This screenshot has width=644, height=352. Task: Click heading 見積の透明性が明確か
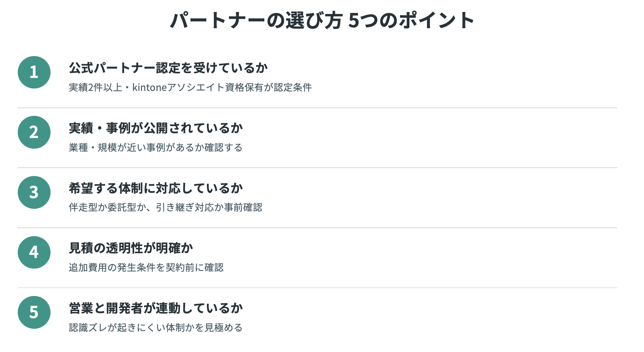pyautogui.click(x=131, y=248)
